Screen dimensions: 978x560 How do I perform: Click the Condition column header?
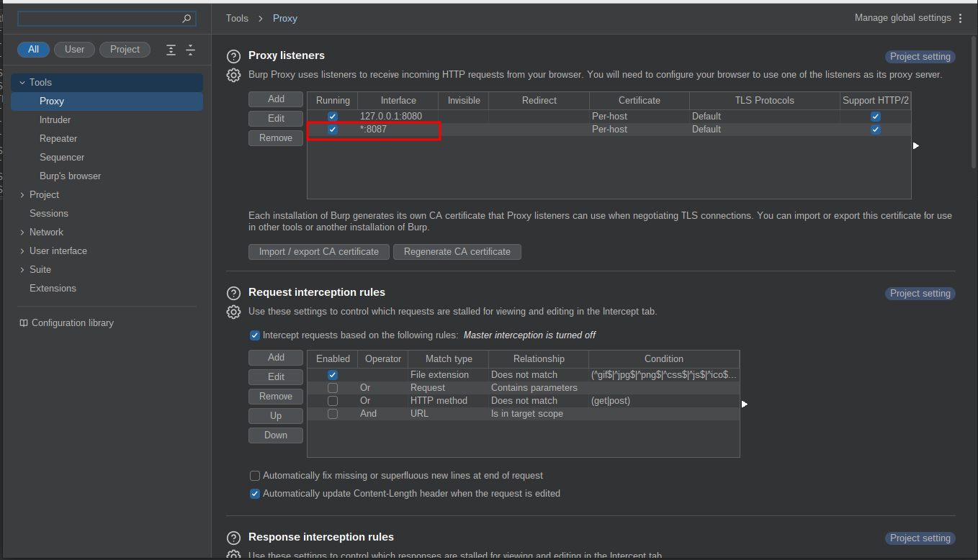point(664,359)
